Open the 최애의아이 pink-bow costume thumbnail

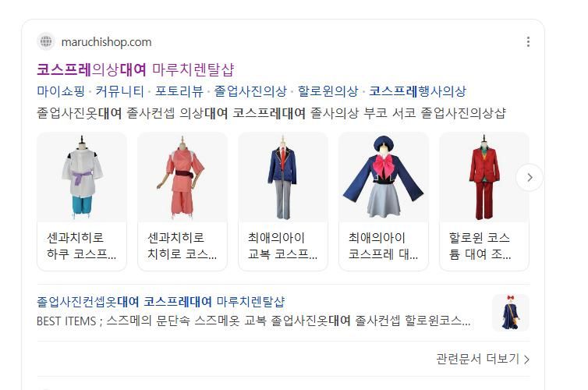pos(383,177)
